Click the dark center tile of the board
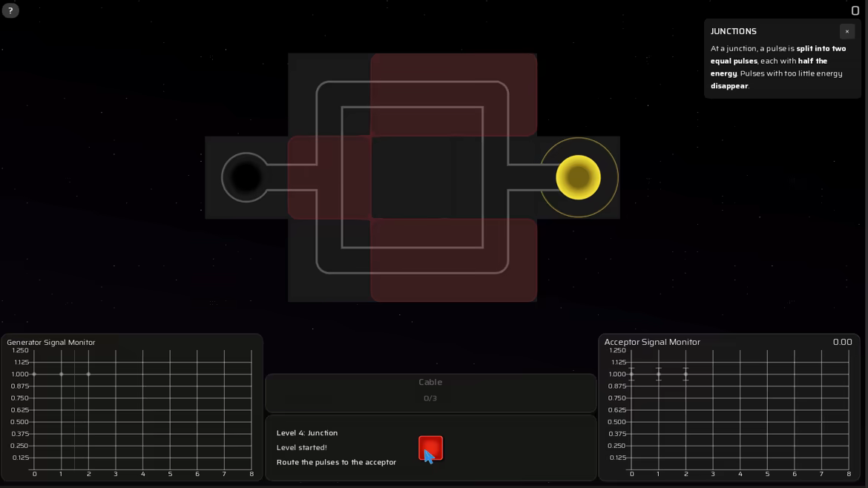 click(x=412, y=177)
